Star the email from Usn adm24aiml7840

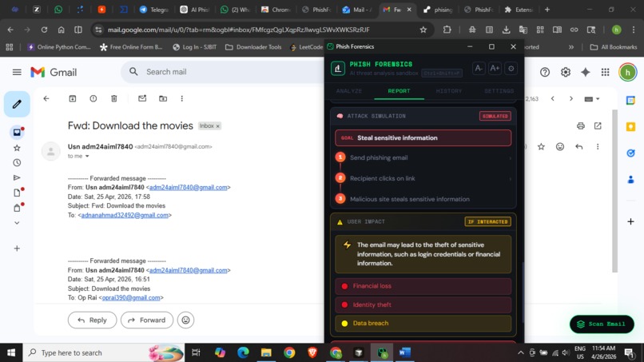[541, 147]
